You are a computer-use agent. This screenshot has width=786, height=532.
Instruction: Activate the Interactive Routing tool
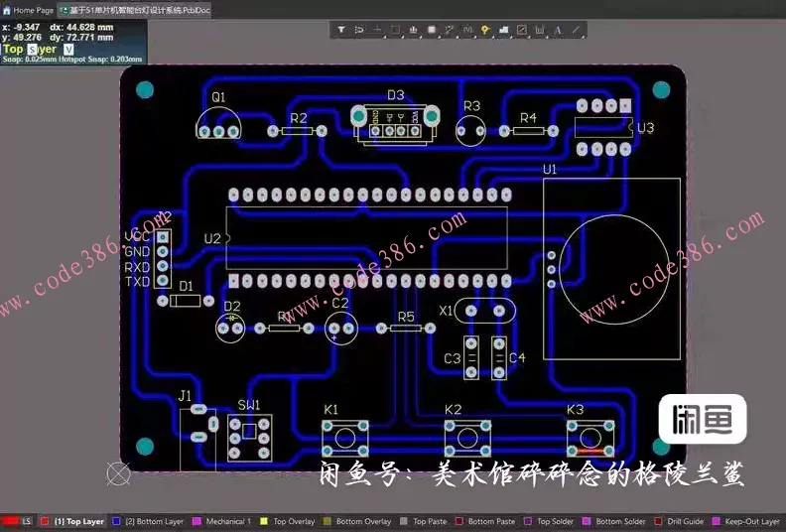click(450, 30)
